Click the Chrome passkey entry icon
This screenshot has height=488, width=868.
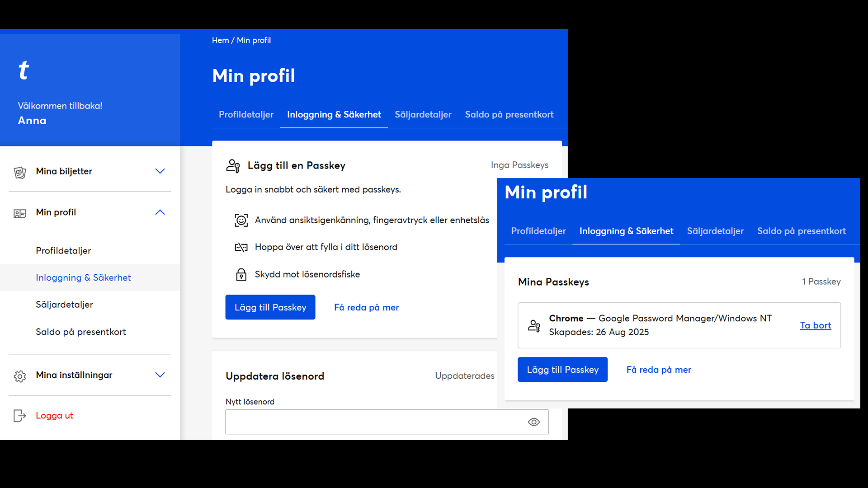click(534, 326)
